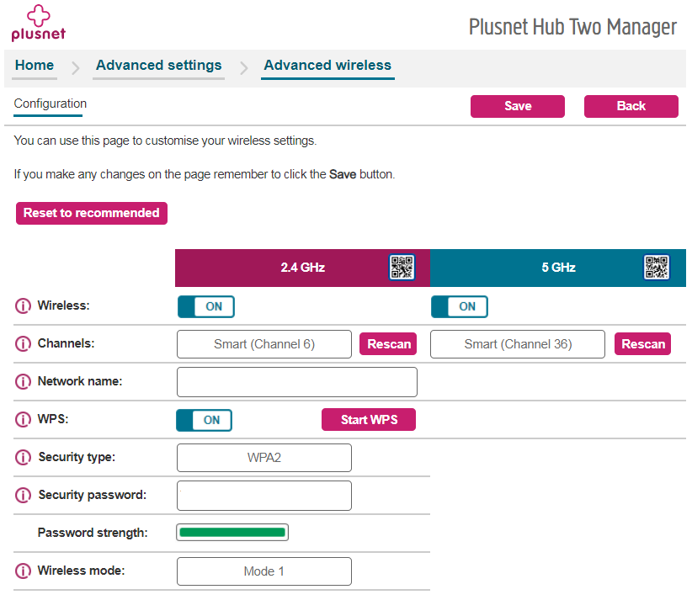The image size is (692, 616).
Task: Disable the WPS toggle
Action: tap(204, 420)
